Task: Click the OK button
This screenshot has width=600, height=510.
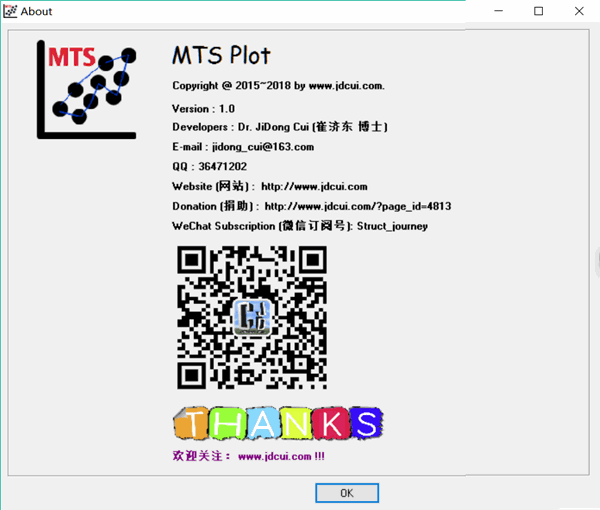Action: [347, 493]
